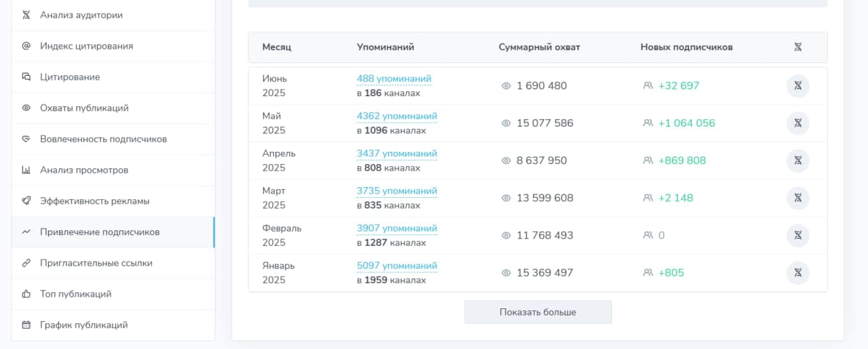The image size is (868, 349).
Task: Click the DNA icon in March 2025 row
Action: (797, 198)
